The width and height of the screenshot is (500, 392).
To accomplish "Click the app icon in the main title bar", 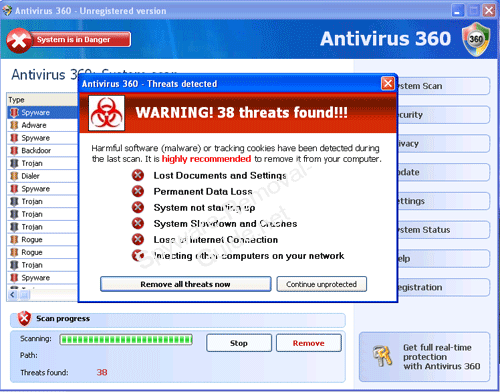I will tap(7, 11).
